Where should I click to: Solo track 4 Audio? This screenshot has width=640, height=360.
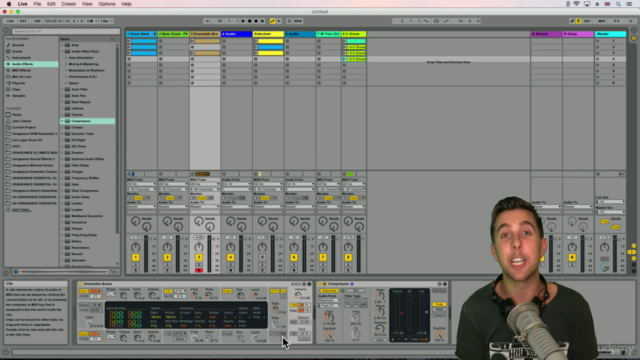(231, 265)
